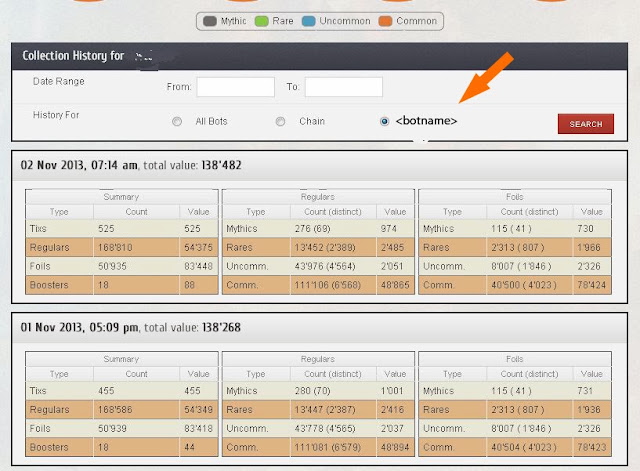Click the red SEARCH button
Screen dimensions: 640x471
point(586,124)
